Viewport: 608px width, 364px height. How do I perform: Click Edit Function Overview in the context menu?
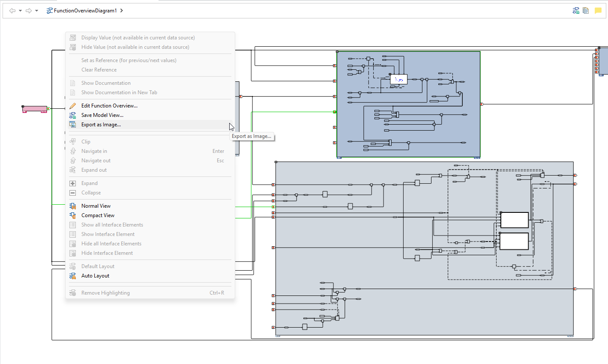tap(110, 105)
